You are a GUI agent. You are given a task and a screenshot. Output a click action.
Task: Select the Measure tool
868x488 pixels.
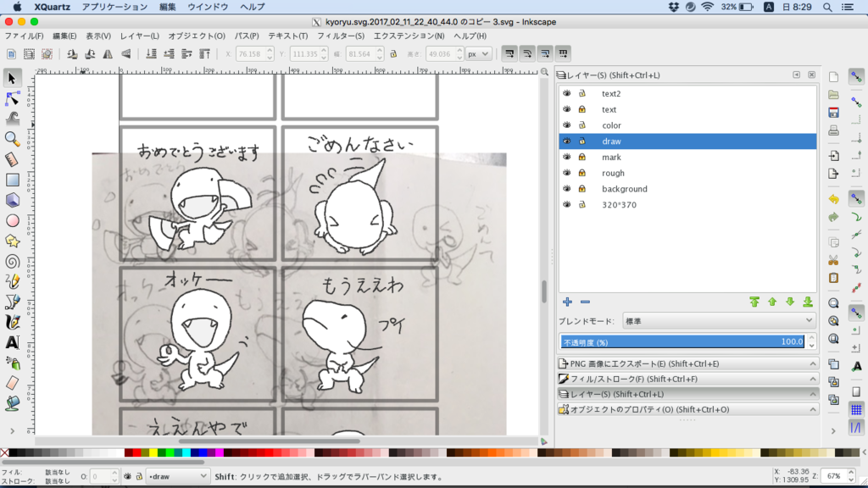click(12, 159)
